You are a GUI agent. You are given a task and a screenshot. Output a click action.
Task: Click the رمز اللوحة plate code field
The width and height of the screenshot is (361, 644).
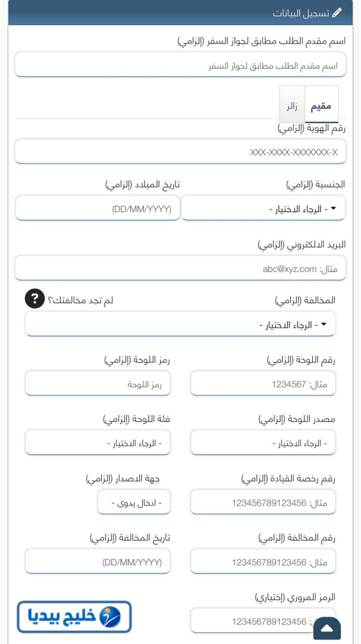click(98, 383)
